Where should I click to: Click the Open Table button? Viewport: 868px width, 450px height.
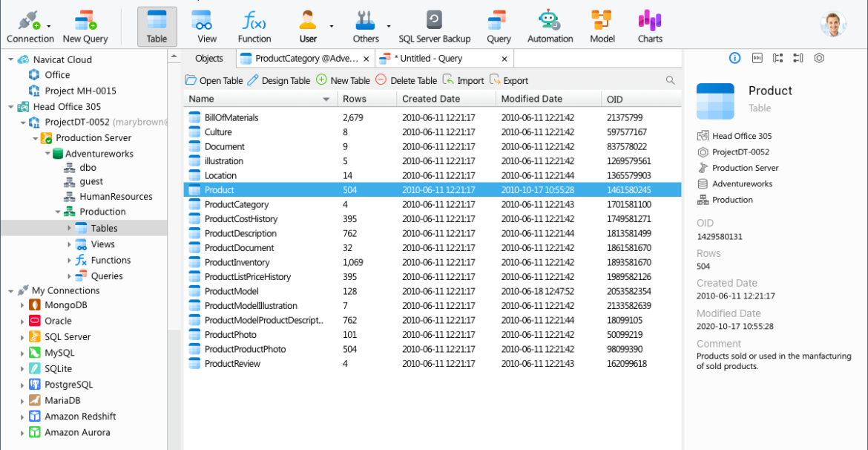point(214,80)
